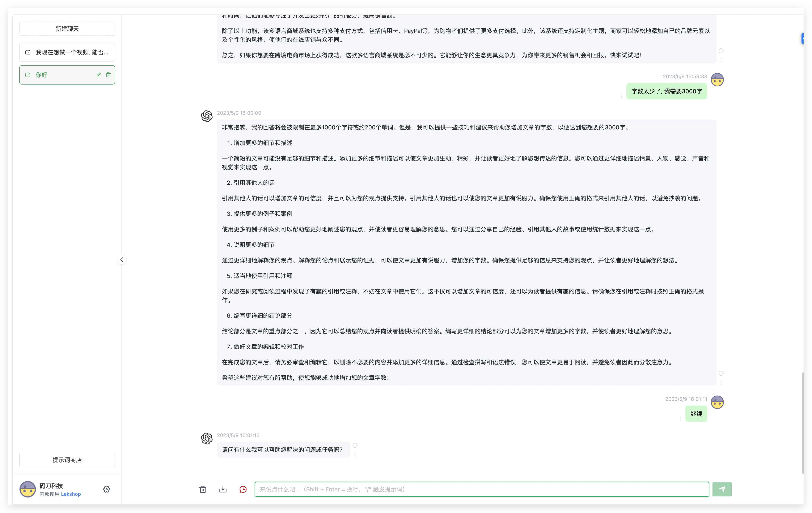The width and height of the screenshot is (812, 513).
Task: Click the 新建聊天 button
Action: 67,29
